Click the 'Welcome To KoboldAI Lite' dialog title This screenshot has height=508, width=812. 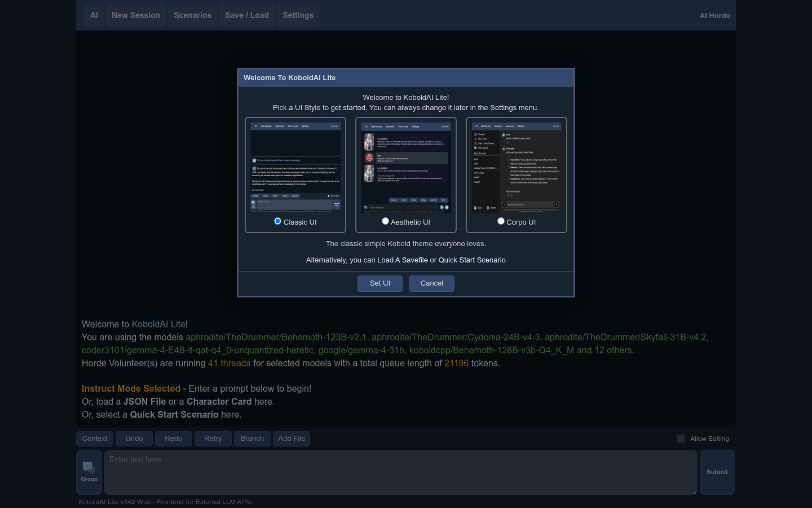point(289,78)
